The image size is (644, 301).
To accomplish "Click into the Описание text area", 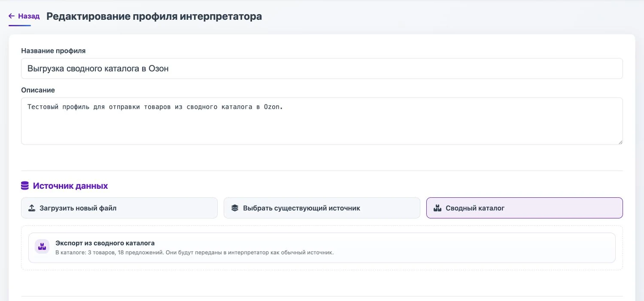I will click(322, 121).
